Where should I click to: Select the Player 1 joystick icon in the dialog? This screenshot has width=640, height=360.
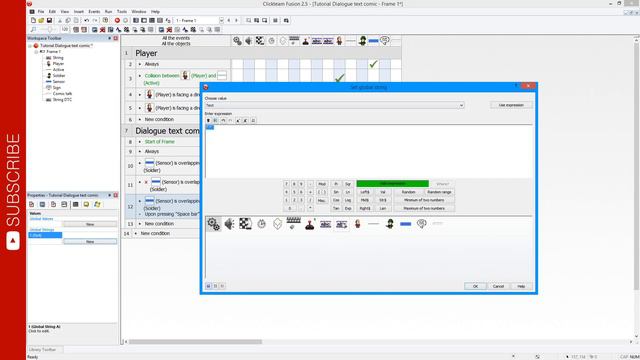[309, 224]
